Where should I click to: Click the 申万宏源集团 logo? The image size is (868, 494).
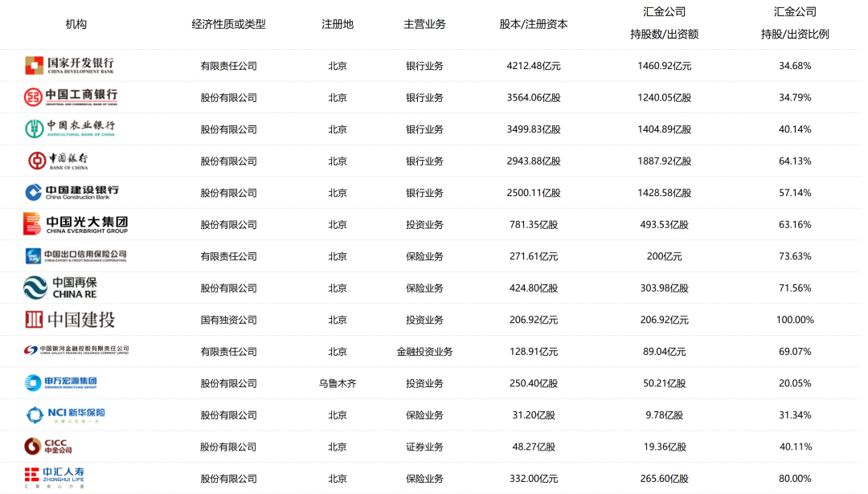point(61,382)
